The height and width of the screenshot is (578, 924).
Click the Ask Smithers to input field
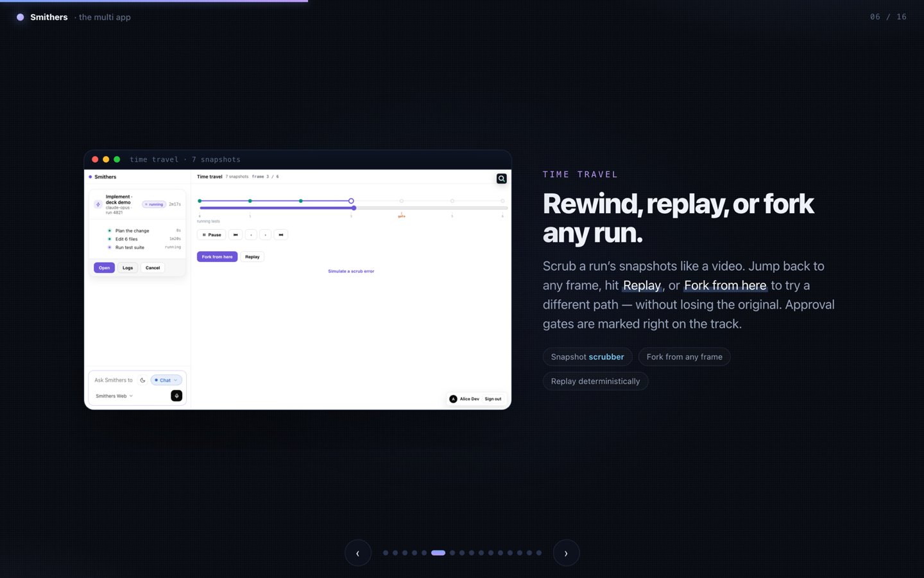[114, 380]
